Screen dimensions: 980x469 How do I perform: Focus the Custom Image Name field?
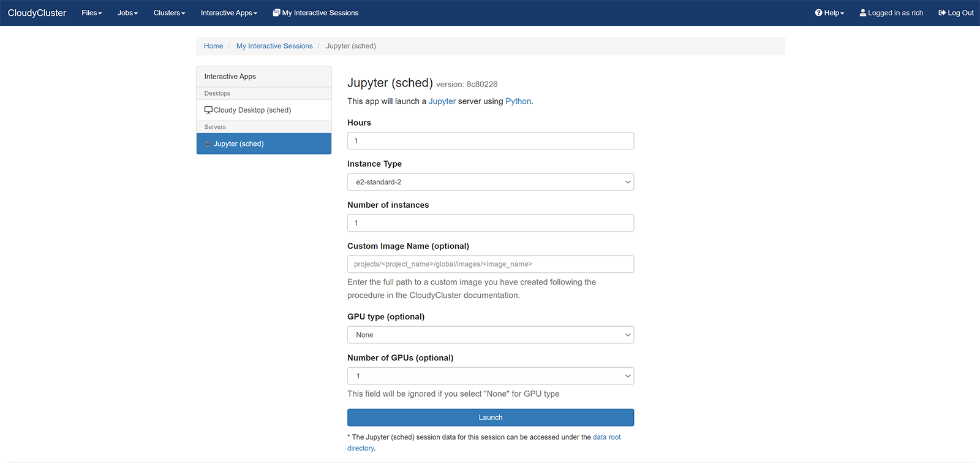coord(491,264)
